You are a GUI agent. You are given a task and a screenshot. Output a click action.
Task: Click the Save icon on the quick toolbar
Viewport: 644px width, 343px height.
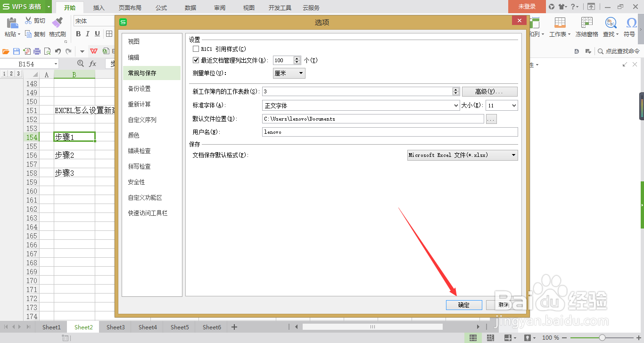[17, 52]
